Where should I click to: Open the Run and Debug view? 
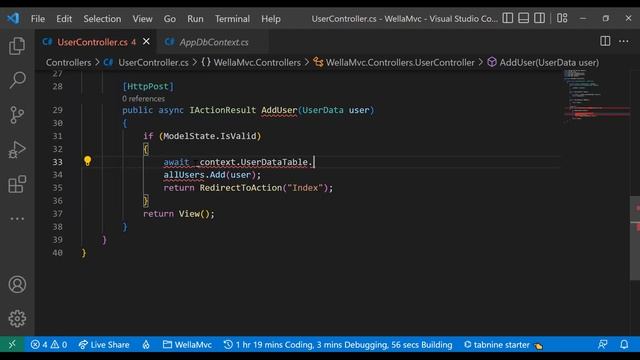coord(17,150)
